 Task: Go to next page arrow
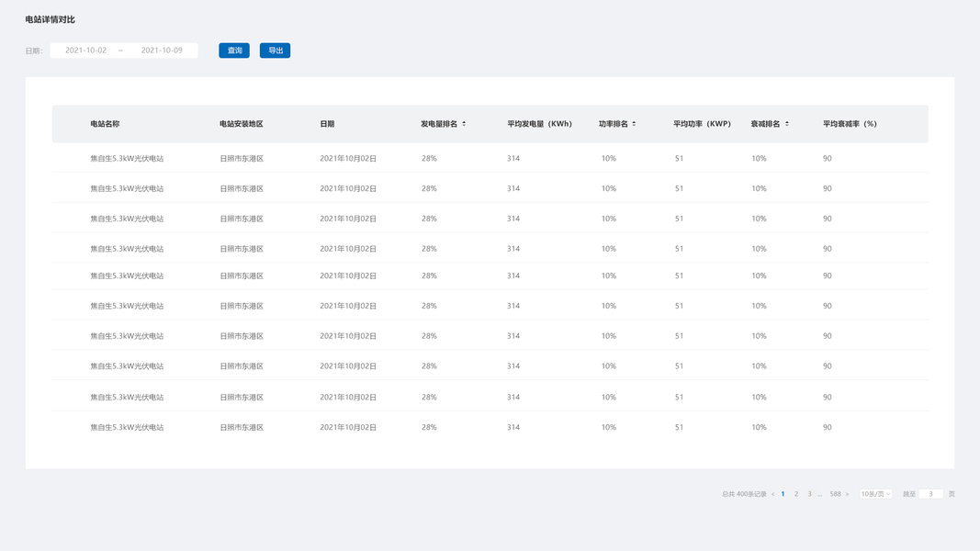[848, 494]
